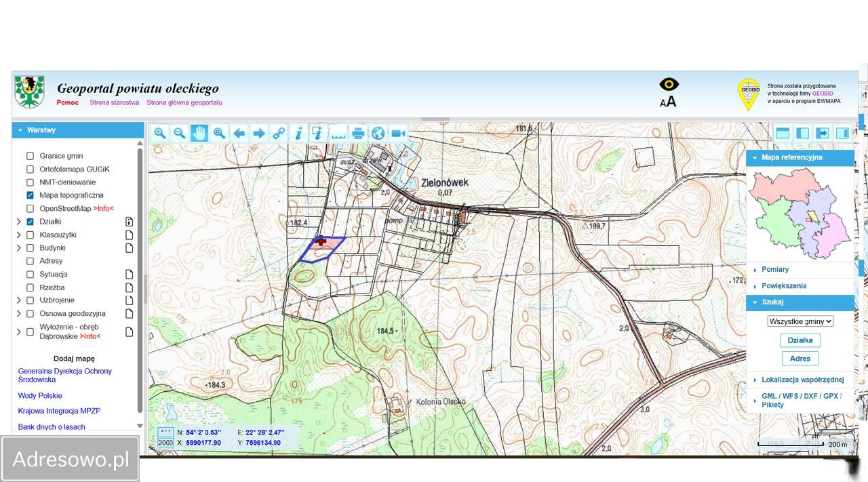
Task: Click the video camera icon in toolbar
Action: click(x=398, y=133)
